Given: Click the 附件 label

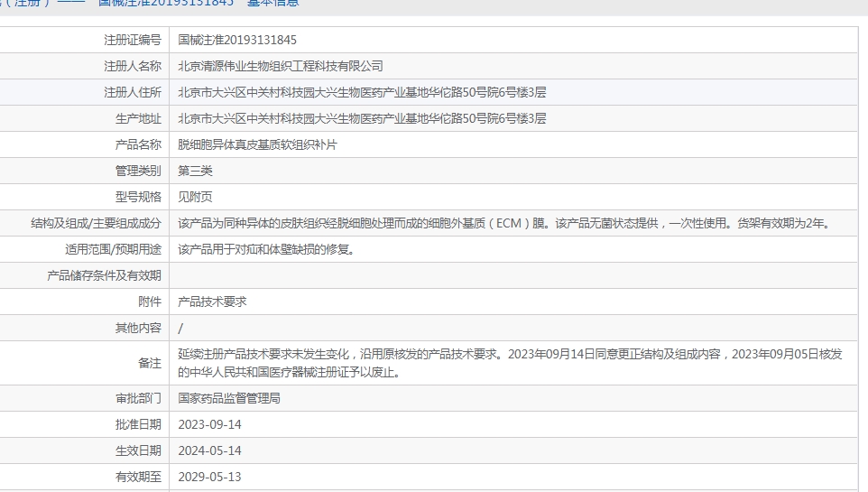Looking at the screenshot, I should point(150,302).
